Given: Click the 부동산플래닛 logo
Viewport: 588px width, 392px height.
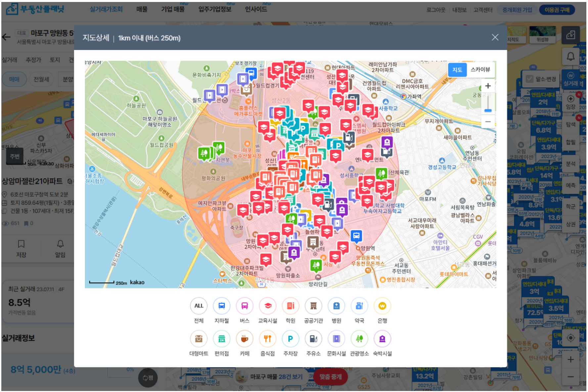Looking at the screenshot, I should point(35,9).
